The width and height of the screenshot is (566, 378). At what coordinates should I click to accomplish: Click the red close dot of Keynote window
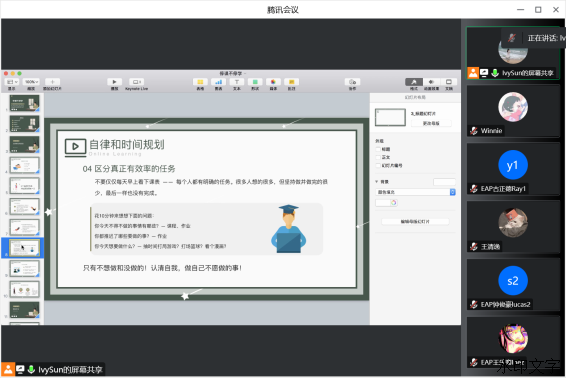[6, 73]
